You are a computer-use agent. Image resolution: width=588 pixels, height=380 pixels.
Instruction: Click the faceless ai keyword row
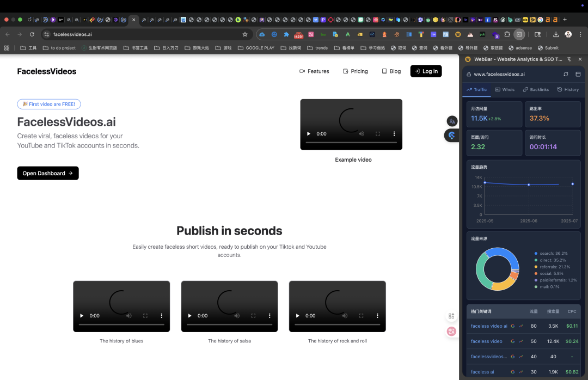click(x=524, y=372)
